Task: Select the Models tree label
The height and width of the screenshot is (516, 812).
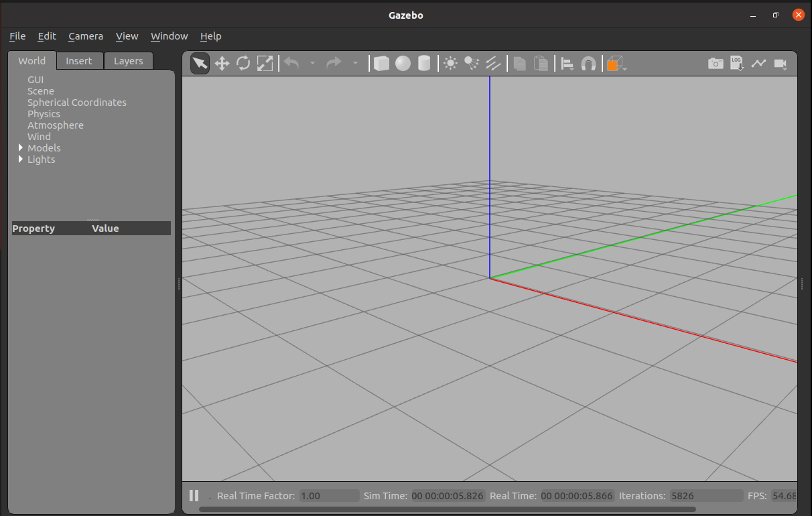Action: [x=44, y=148]
